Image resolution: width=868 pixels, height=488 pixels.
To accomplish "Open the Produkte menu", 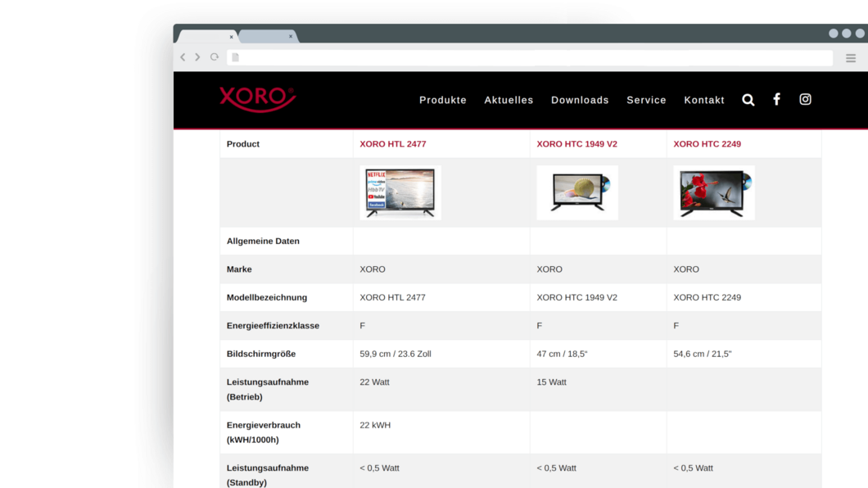I will [x=442, y=100].
